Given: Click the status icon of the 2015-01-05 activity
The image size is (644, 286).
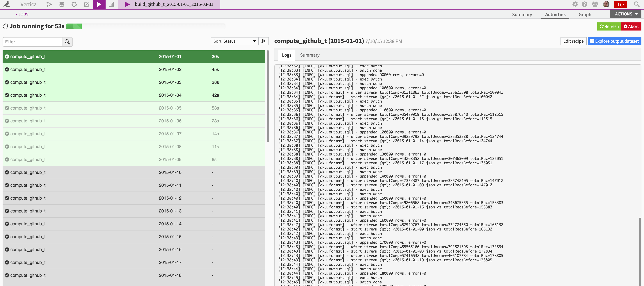Looking at the screenshot, I should coord(7,108).
